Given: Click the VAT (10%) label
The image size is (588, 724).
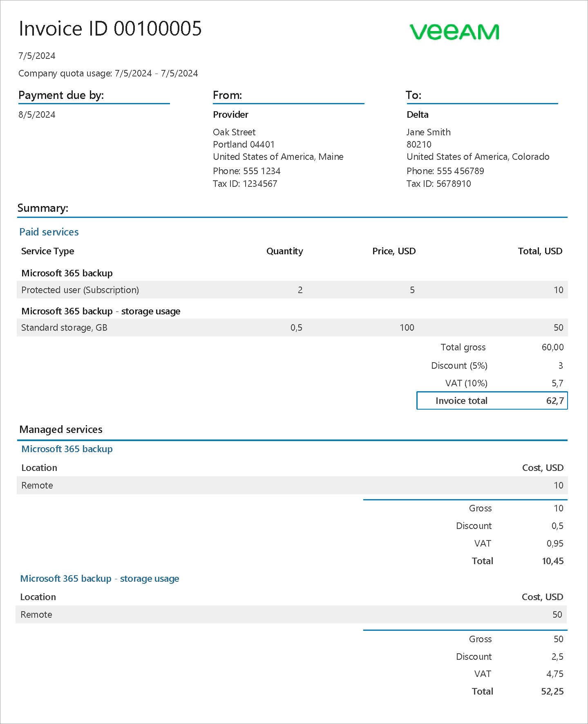Looking at the screenshot, I should [466, 383].
